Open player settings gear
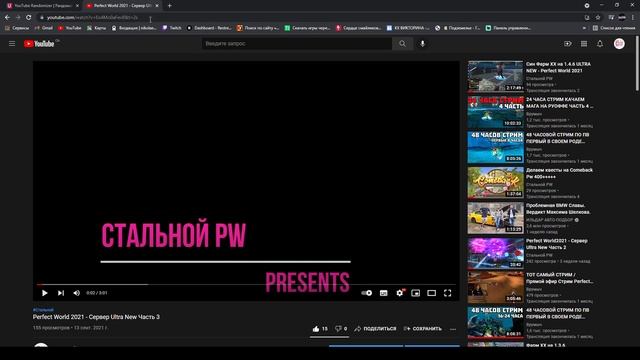The width and height of the screenshot is (640, 360). 400,293
